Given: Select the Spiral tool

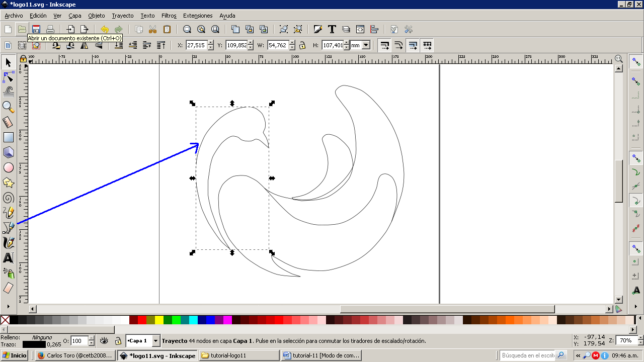Looking at the screenshot, I should pos(9,198).
